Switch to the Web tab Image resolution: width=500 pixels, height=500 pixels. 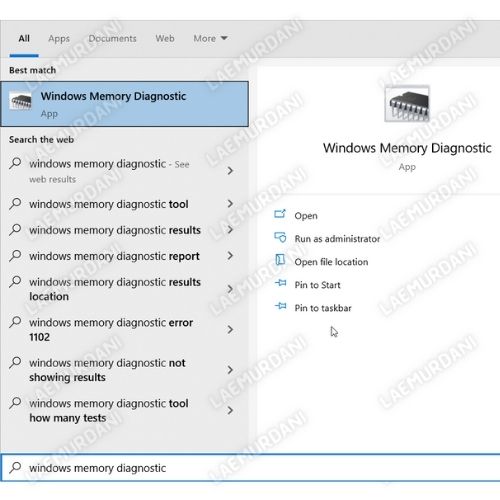pyautogui.click(x=165, y=38)
